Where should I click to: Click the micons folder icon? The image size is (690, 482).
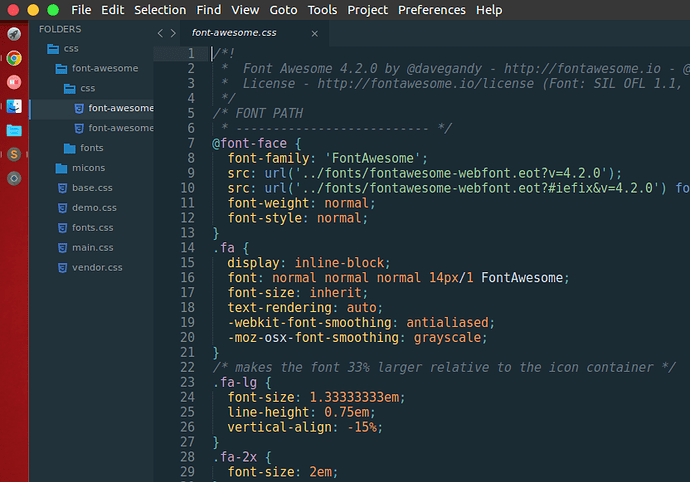tap(62, 168)
